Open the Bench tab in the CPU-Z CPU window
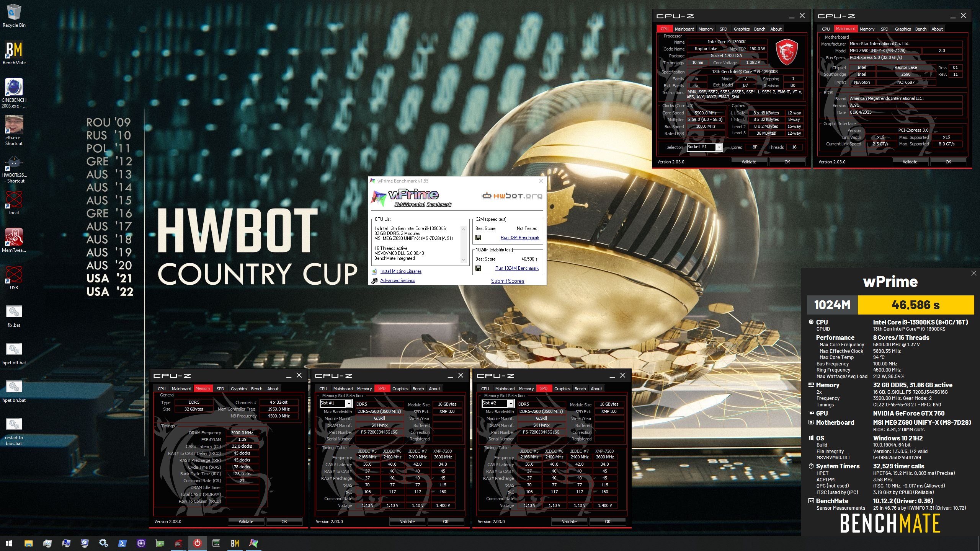980x551 pixels. (x=759, y=29)
